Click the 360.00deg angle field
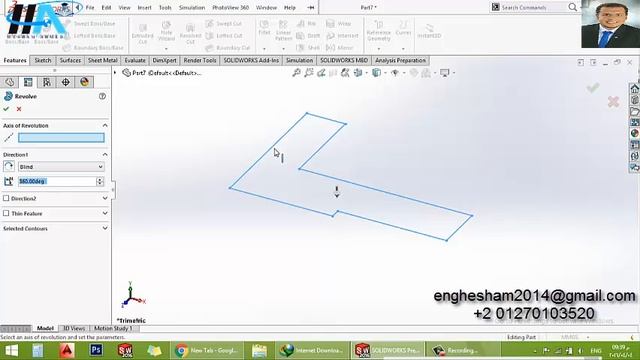 [x=57, y=181]
